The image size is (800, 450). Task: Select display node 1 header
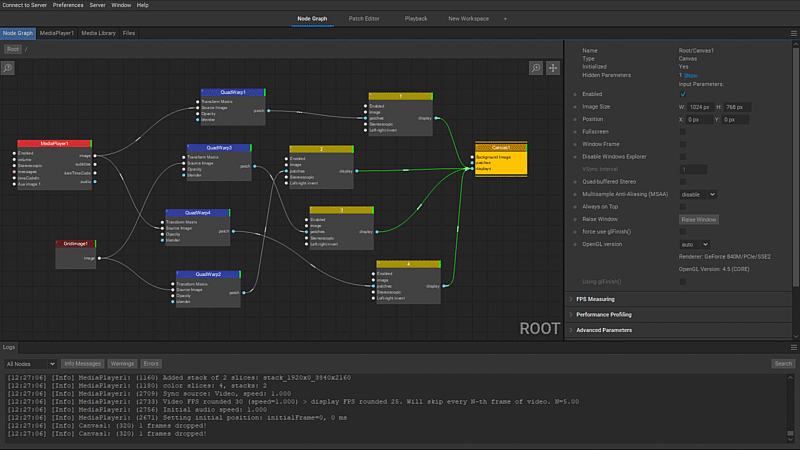401,96
